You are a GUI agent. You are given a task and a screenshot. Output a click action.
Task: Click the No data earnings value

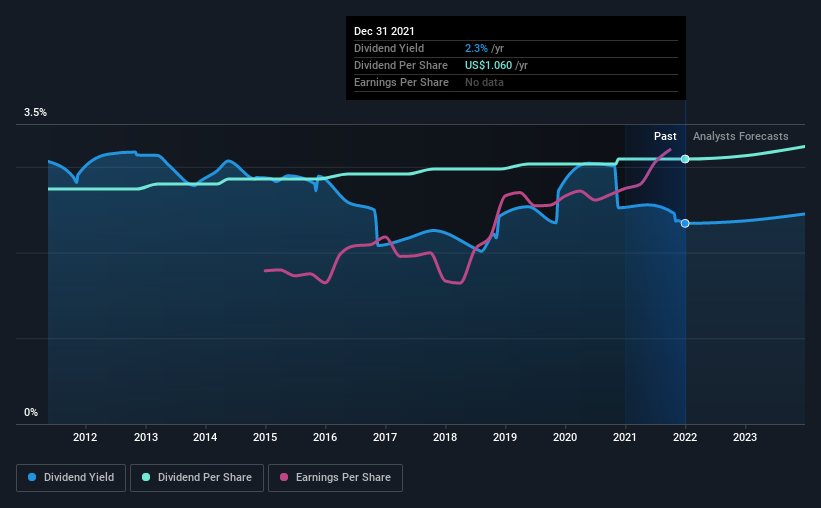tap(484, 82)
